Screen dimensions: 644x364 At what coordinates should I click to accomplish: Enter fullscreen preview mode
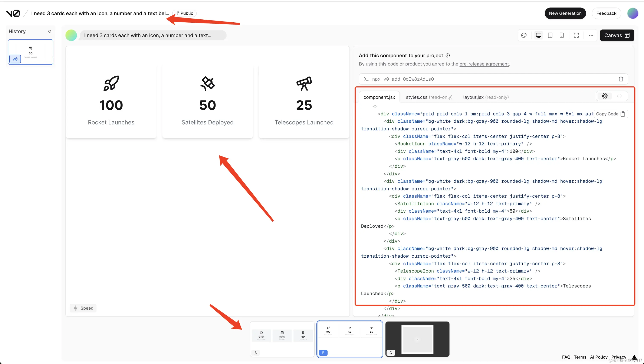[576, 35]
